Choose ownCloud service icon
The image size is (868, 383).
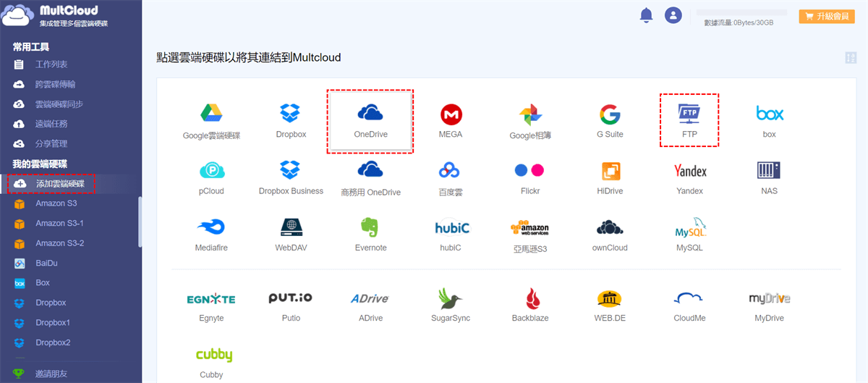click(610, 227)
